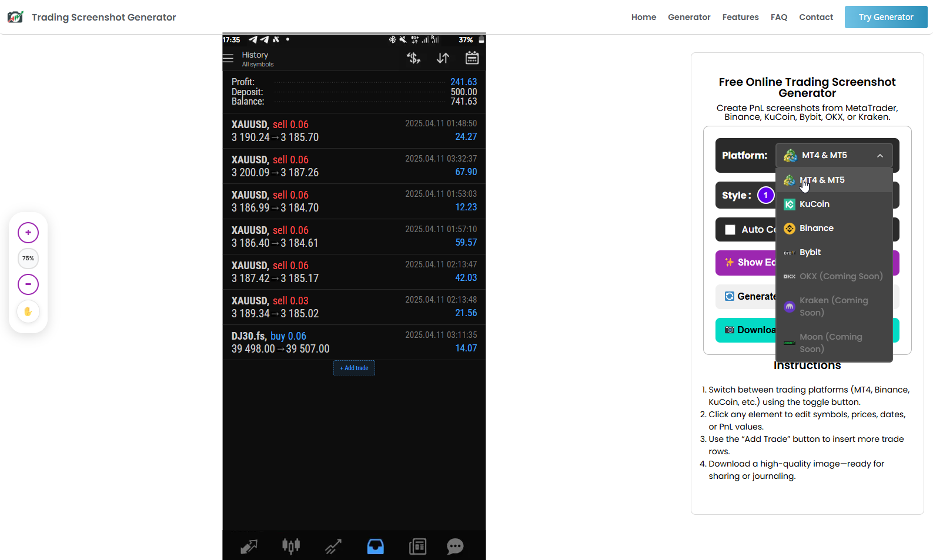Click the timestamp 2025.04.11 02:13:47
This screenshot has height=560, width=933.
pyautogui.click(x=441, y=264)
